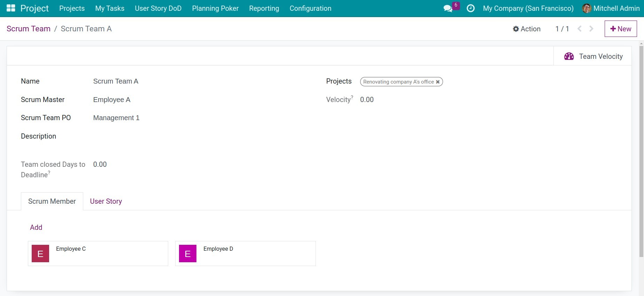
Task: Open the apps grid home menu icon
Action: point(11,8)
